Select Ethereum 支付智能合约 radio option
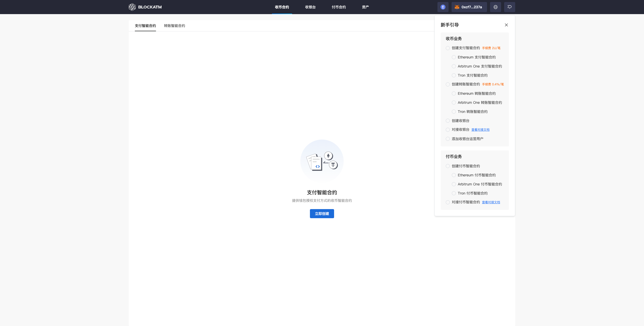Screen dimensions: 644x326 [x=454, y=57]
